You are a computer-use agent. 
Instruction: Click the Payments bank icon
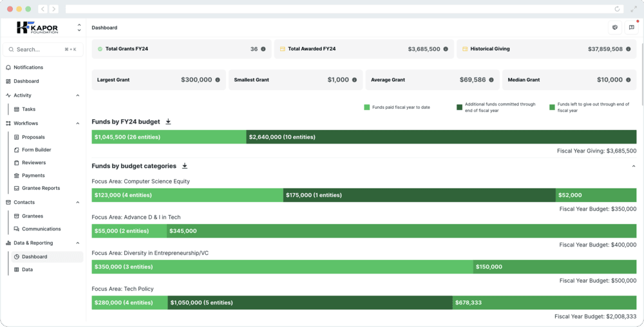pyautogui.click(x=17, y=175)
